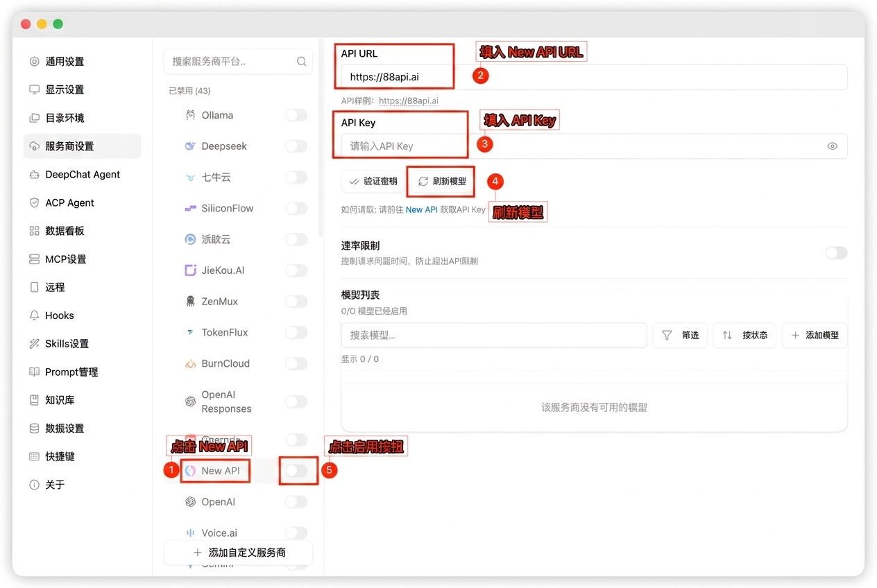Click the API Key input field
877x588 pixels.
tap(594, 146)
